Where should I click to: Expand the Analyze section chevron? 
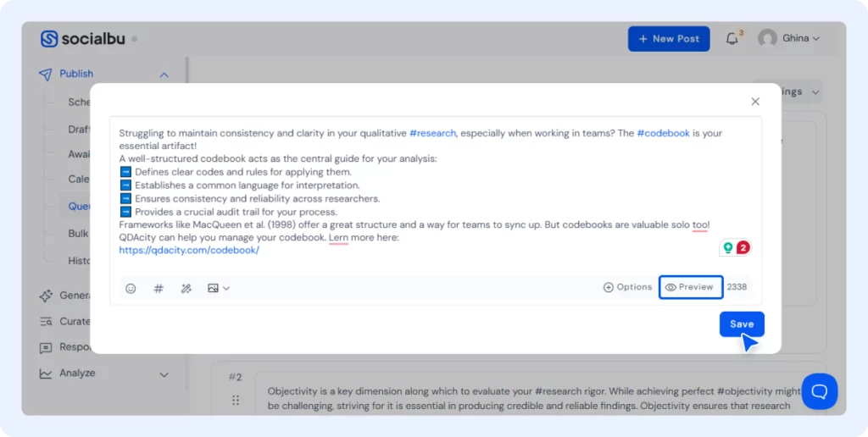pos(164,374)
